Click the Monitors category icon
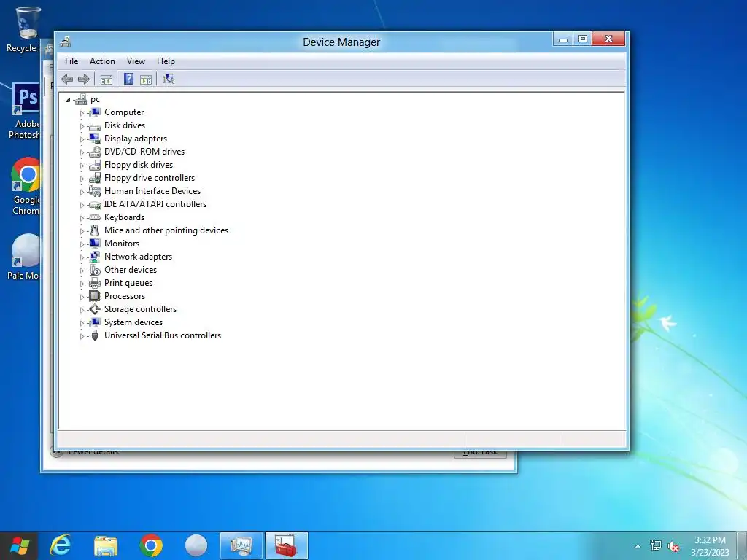The height and width of the screenshot is (560, 747). [95, 244]
